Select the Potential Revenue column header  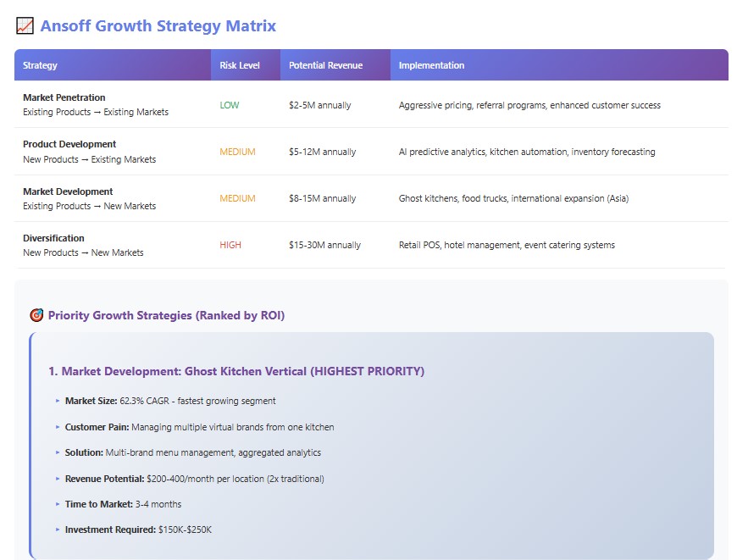pos(325,65)
